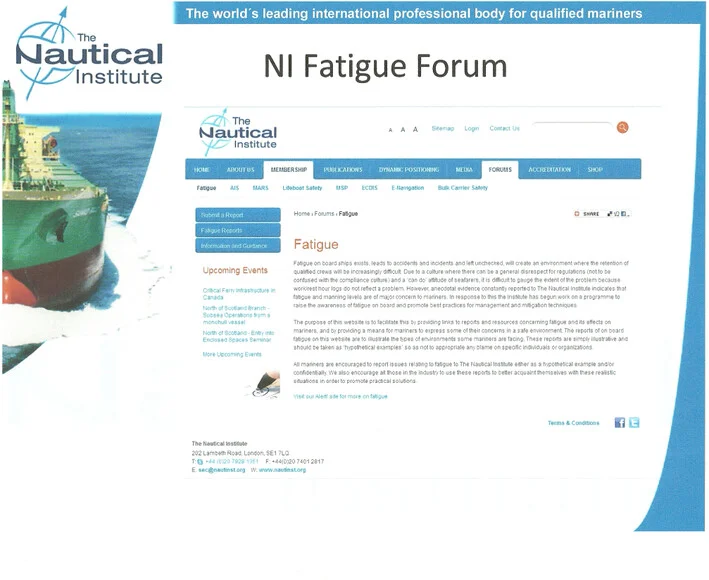Click the Information and Guidance button
The image size is (709, 580).
click(238, 245)
